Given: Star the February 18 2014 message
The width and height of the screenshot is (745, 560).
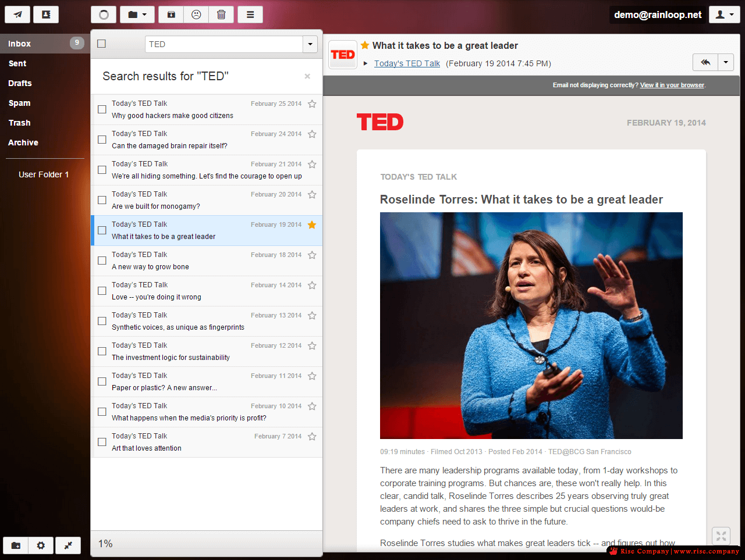Looking at the screenshot, I should click(x=312, y=255).
